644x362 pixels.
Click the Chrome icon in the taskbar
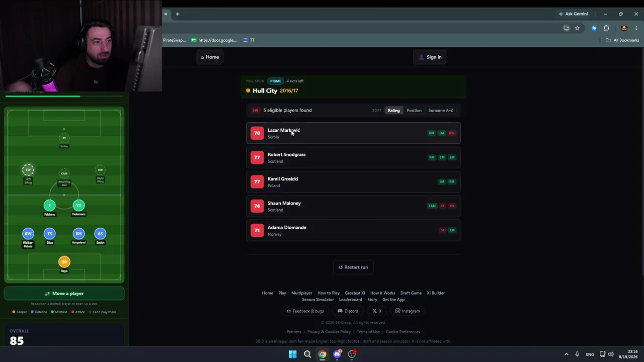[x=322, y=354]
